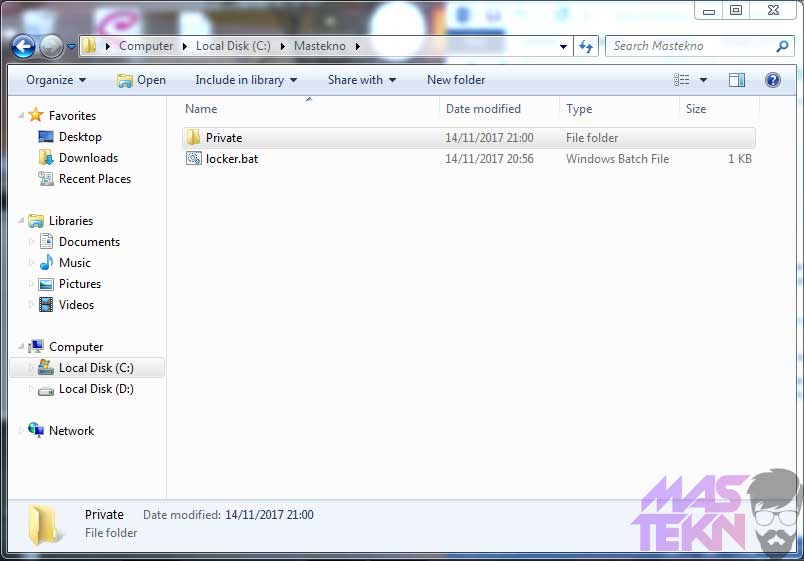Sort by the Name column header

(x=311, y=109)
